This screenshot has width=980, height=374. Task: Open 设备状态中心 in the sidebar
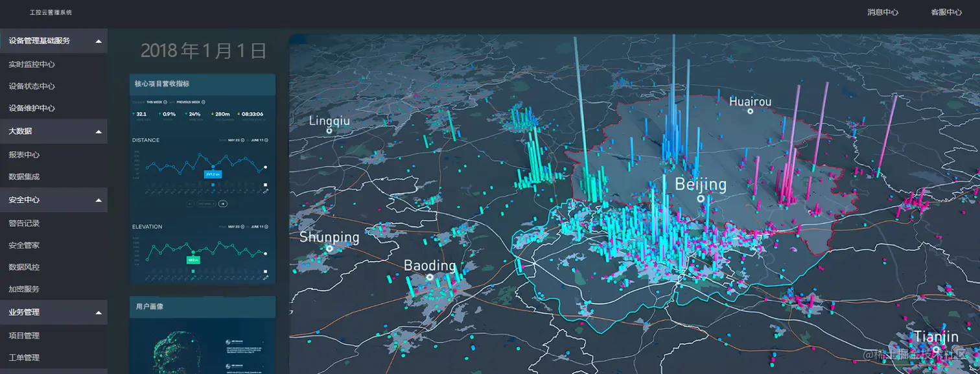(32, 86)
